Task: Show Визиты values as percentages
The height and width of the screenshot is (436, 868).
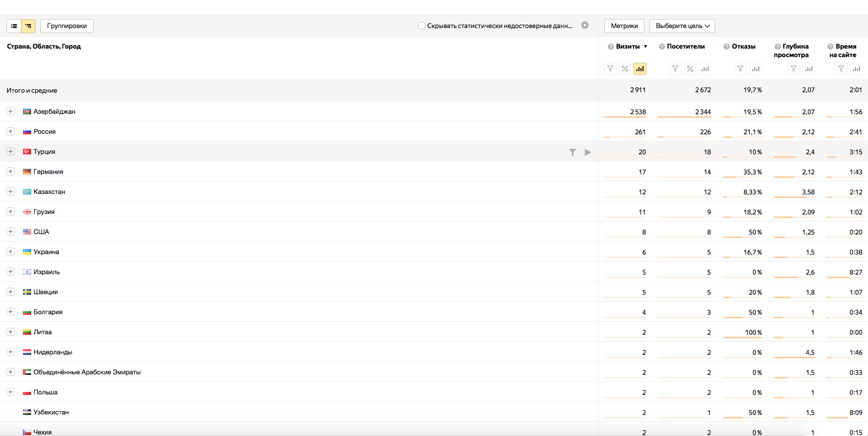Action: pyautogui.click(x=625, y=69)
